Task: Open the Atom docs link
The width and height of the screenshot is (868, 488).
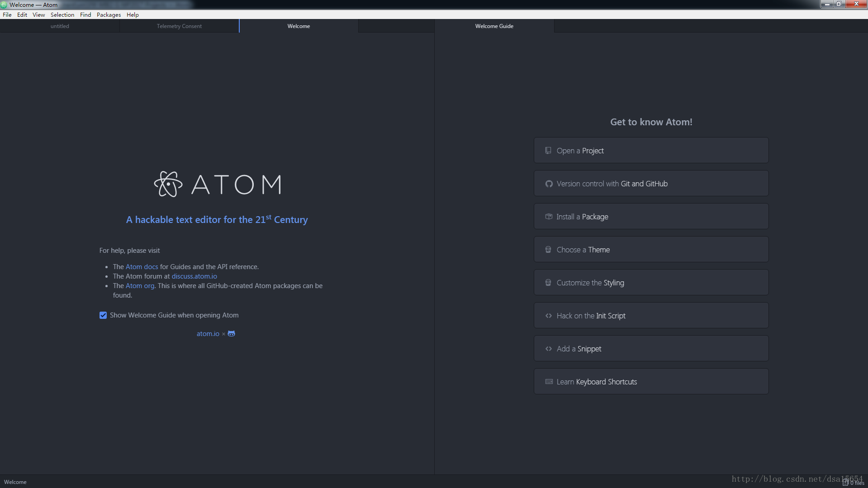Action: tap(142, 267)
